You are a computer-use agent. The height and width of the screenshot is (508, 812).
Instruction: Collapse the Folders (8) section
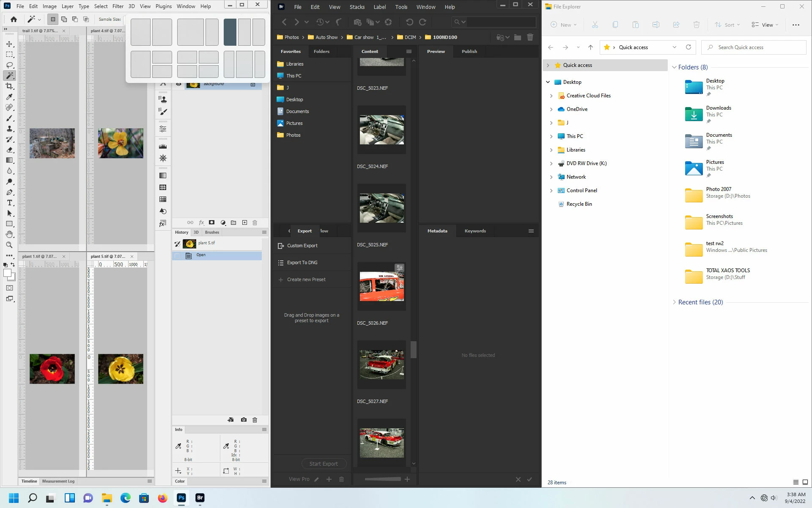(674, 67)
